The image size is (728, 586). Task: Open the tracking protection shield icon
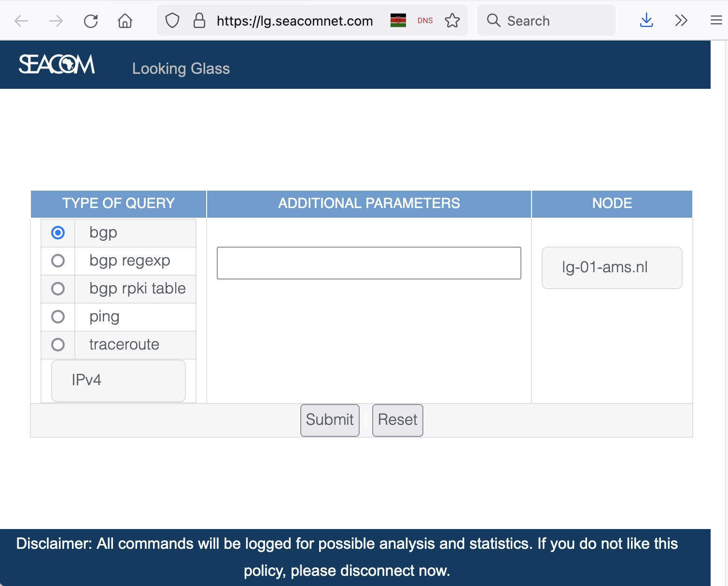172,21
